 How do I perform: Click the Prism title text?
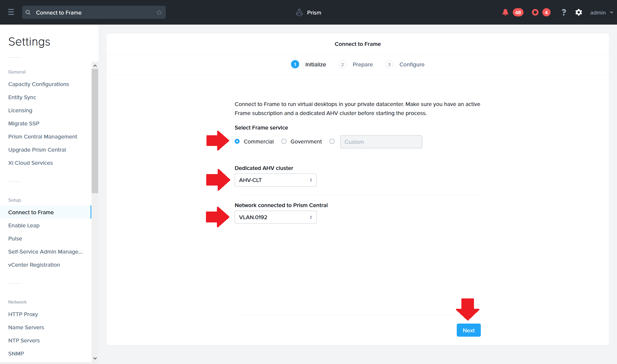pos(314,13)
